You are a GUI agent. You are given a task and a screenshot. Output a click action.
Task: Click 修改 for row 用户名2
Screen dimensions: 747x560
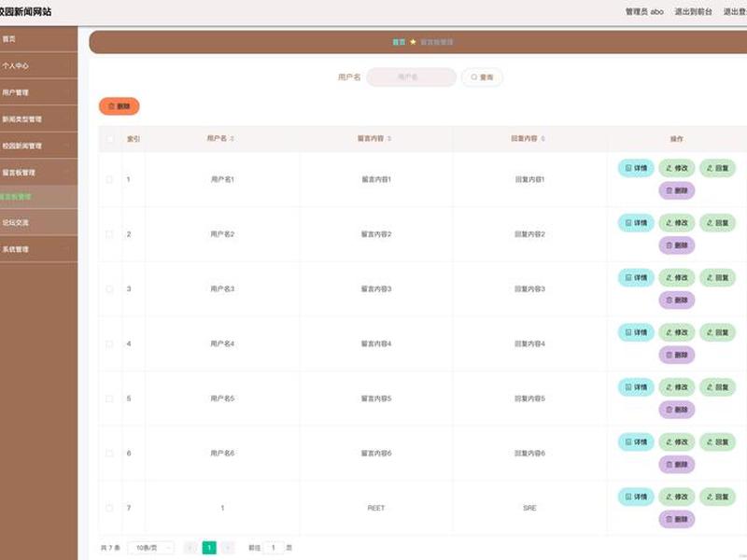click(676, 223)
